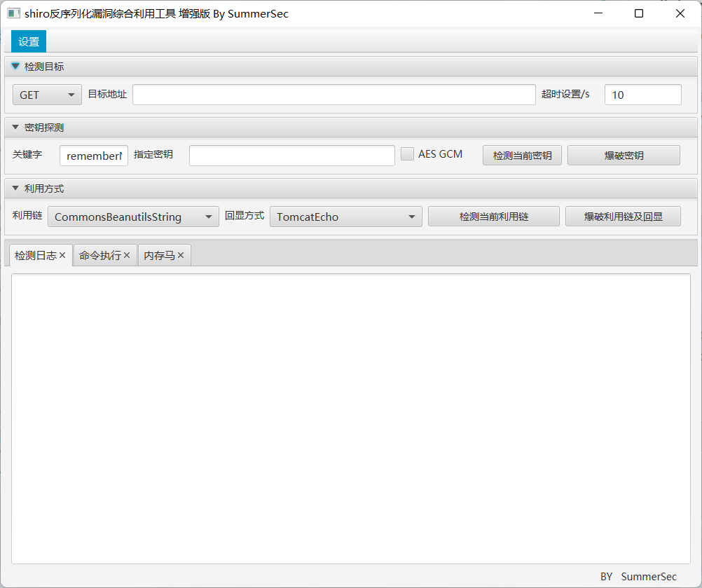Focus the 目标地址 input field

click(334, 95)
